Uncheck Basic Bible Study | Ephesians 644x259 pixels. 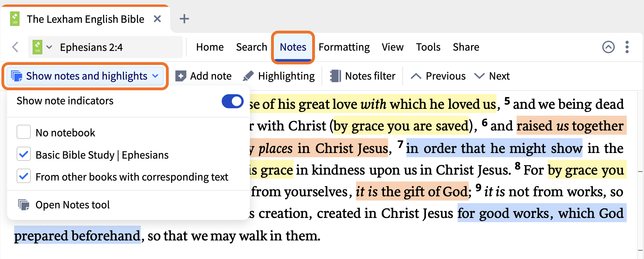24,154
